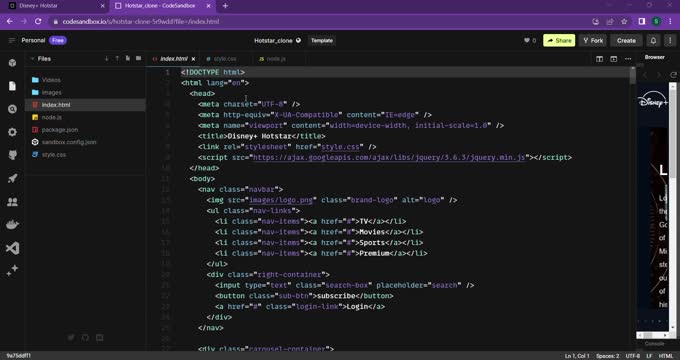The height and width of the screenshot is (360, 680).
Task: Click the split editor layout icon
Action: (x=599, y=59)
